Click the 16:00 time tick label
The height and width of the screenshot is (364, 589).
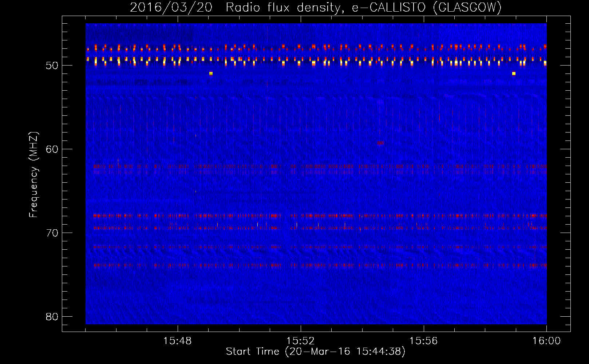pyautogui.click(x=546, y=341)
